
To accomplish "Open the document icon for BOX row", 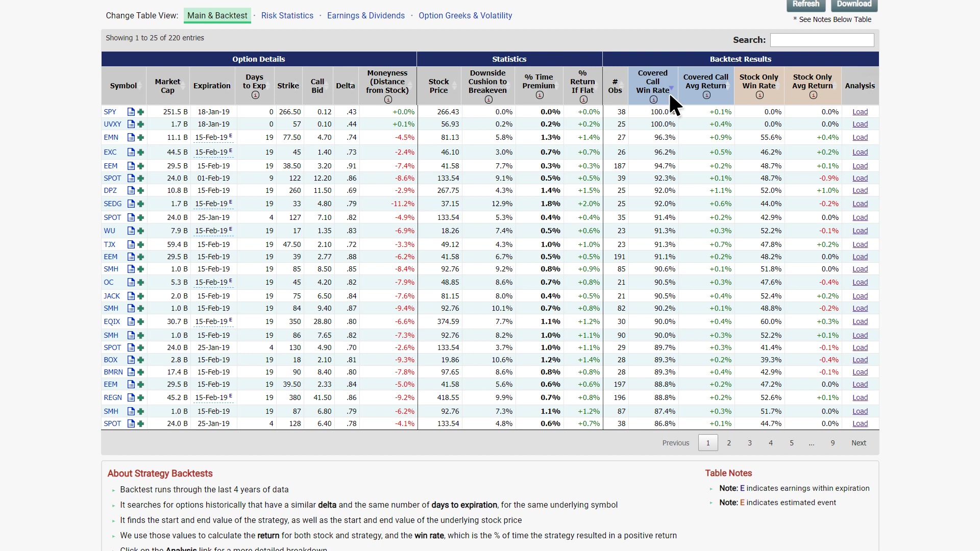I will (x=131, y=360).
